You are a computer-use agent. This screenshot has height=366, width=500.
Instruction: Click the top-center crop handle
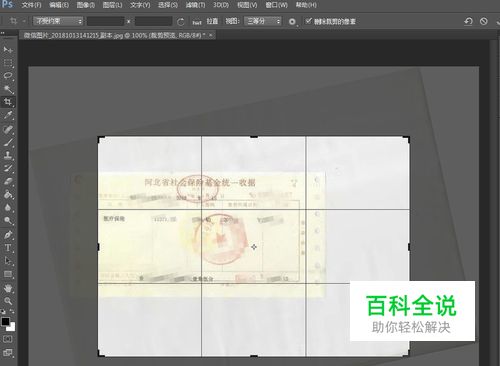coord(254,137)
